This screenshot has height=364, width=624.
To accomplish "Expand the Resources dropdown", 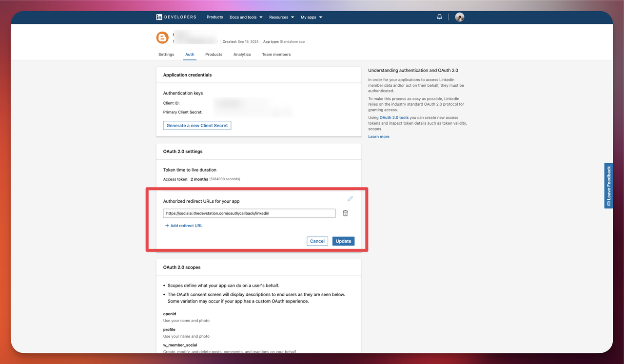I will click(x=282, y=17).
